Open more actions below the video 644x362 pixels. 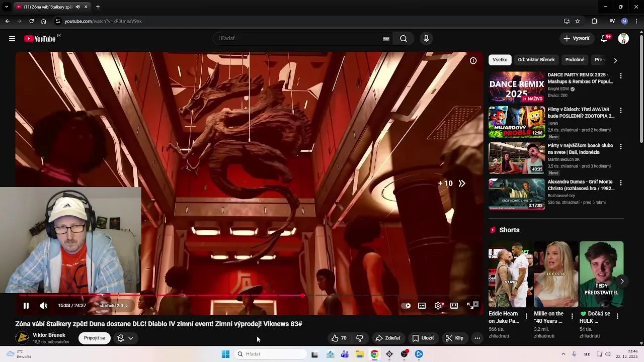point(477,338)
